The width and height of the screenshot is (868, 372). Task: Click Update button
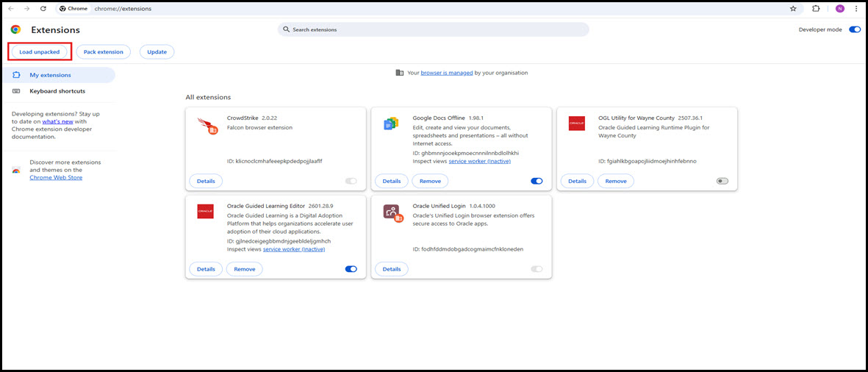click(x=157, y=51)
